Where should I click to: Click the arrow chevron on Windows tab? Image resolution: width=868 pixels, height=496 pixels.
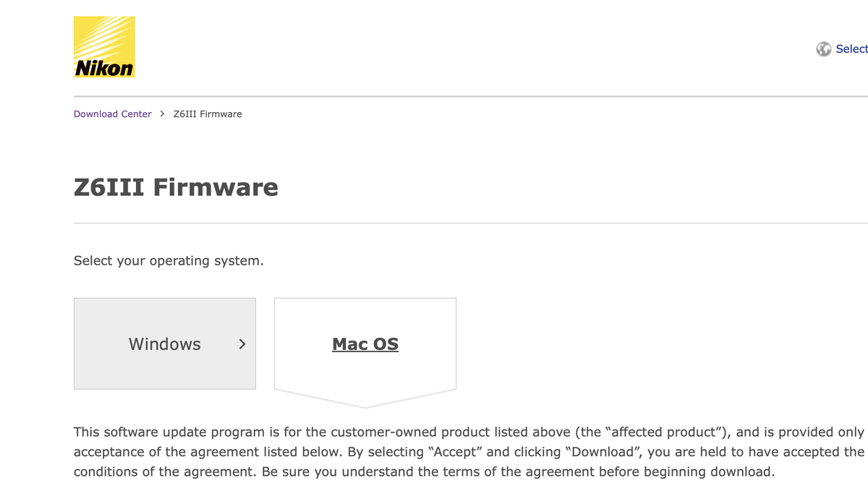coord(242,344)
